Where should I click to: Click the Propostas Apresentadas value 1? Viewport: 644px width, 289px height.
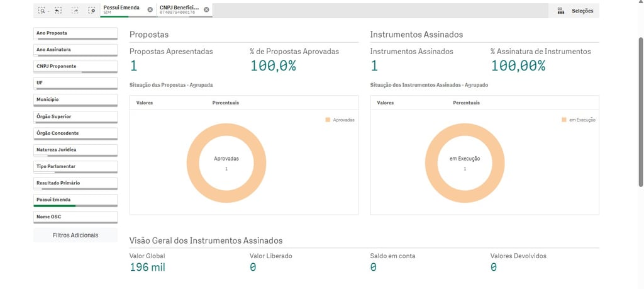coord(133,65)
